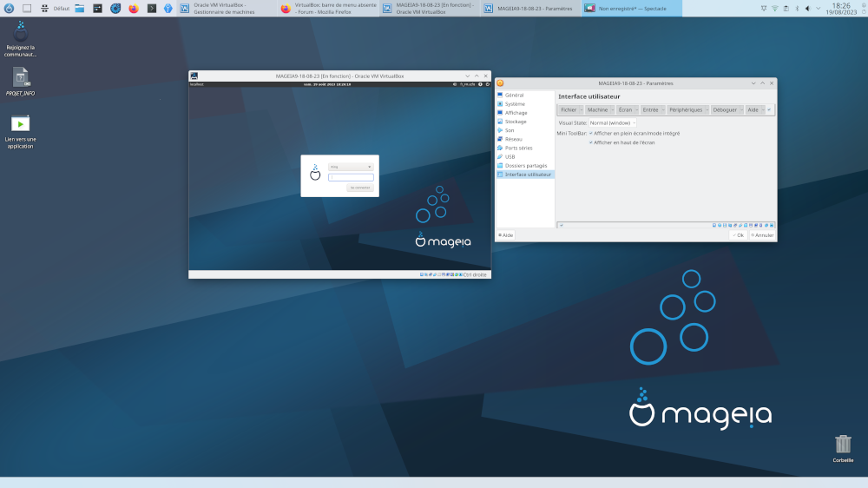Screen dimensions: 868x488
Task: Toggle the status bar enable checkbox in Paramètres
Action: (562, 226)
